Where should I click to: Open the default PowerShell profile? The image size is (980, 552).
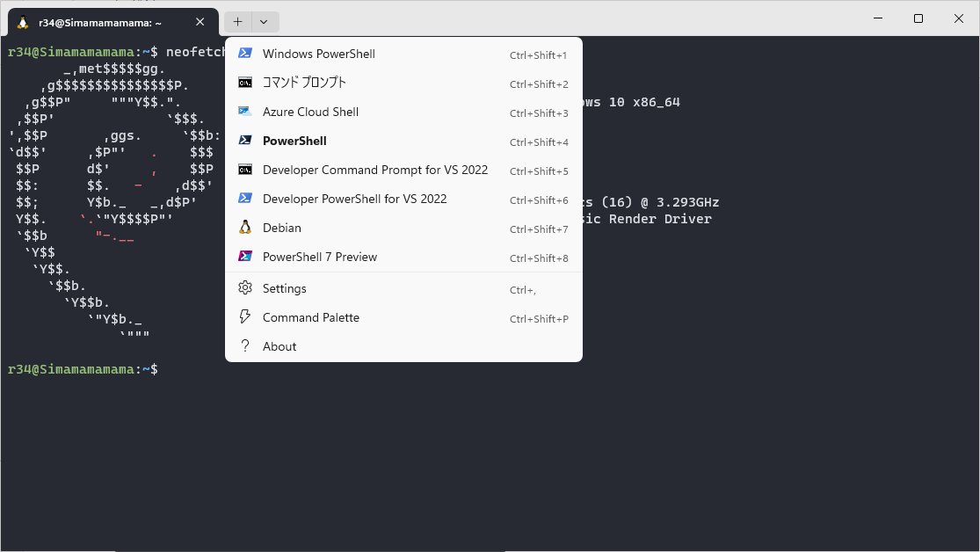pos(403,141)
